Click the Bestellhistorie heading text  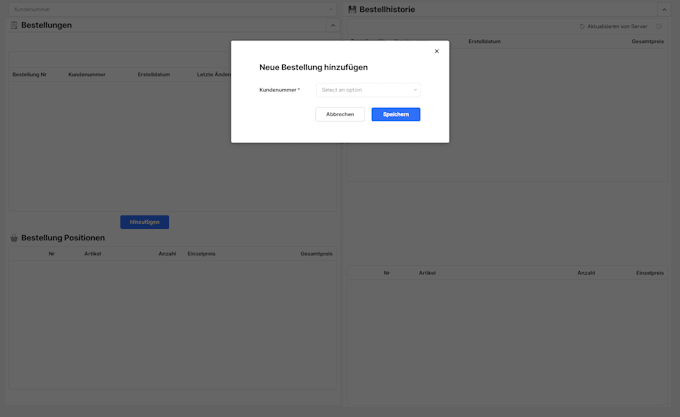pyautogui.click(x=387, y=10)
